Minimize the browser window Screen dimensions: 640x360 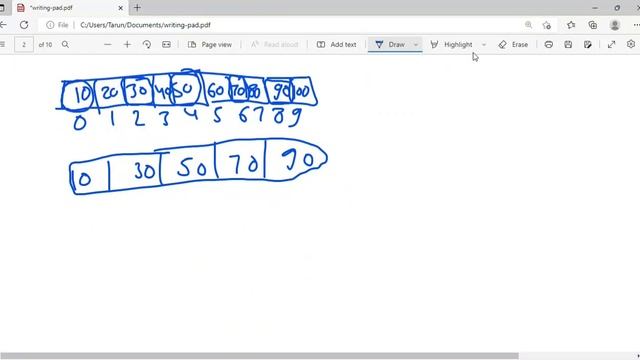[x=595, y=8]
